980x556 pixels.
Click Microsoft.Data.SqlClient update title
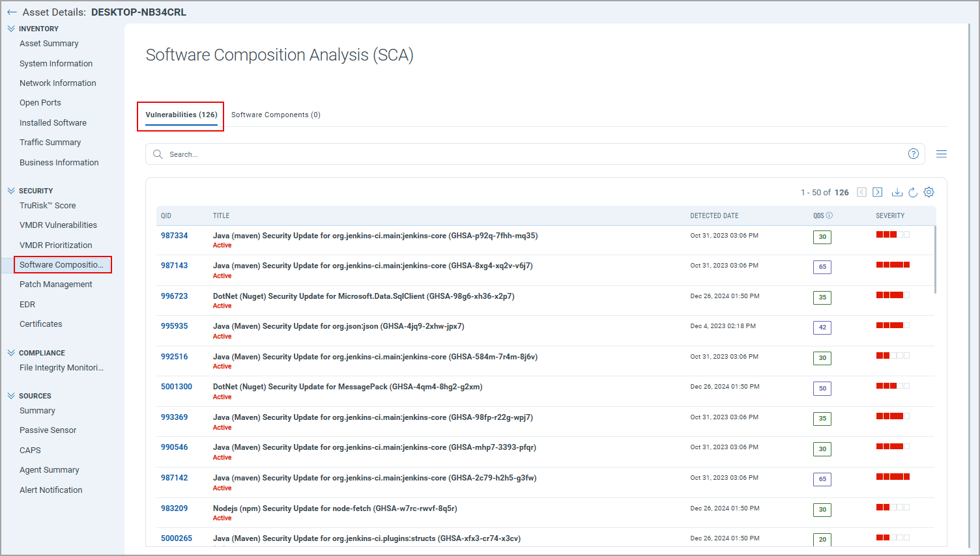(364, 296)
